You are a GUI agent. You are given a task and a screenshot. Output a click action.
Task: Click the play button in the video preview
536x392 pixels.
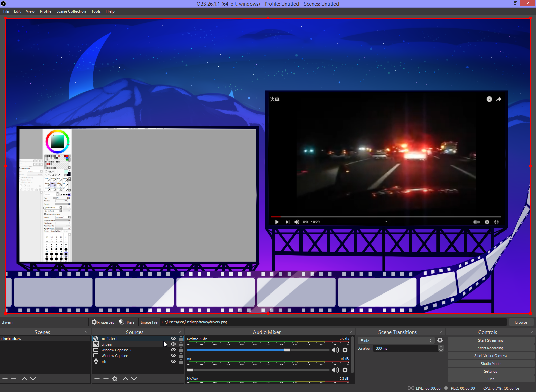pyautogui.click(x=277, y=222)
